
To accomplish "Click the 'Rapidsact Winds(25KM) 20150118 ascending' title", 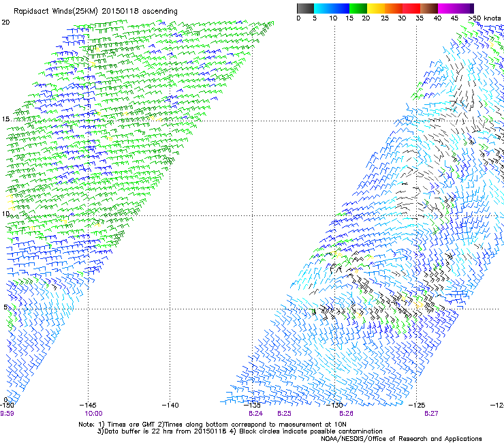I will tap(95, 12).
